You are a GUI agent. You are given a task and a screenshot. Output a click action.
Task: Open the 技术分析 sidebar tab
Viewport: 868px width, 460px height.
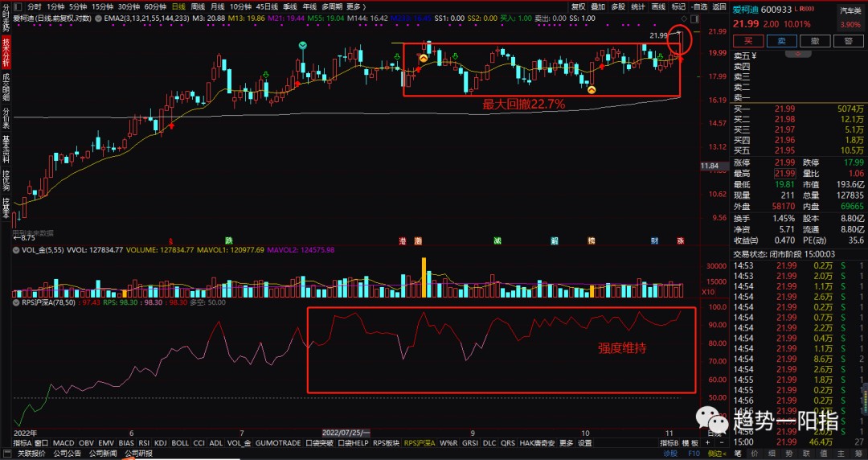(6, 52)
